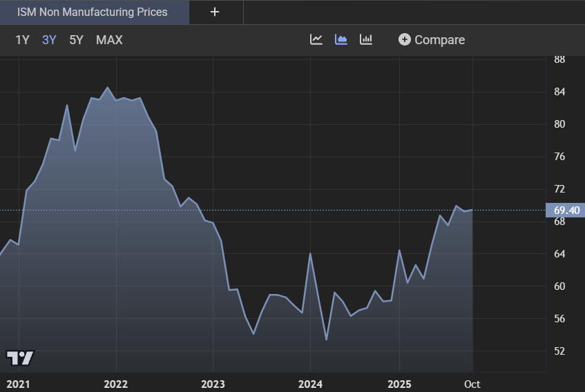Click the 2024 label on time axis
This screenshot has height=392, width=585.
[x=310, y=384]
